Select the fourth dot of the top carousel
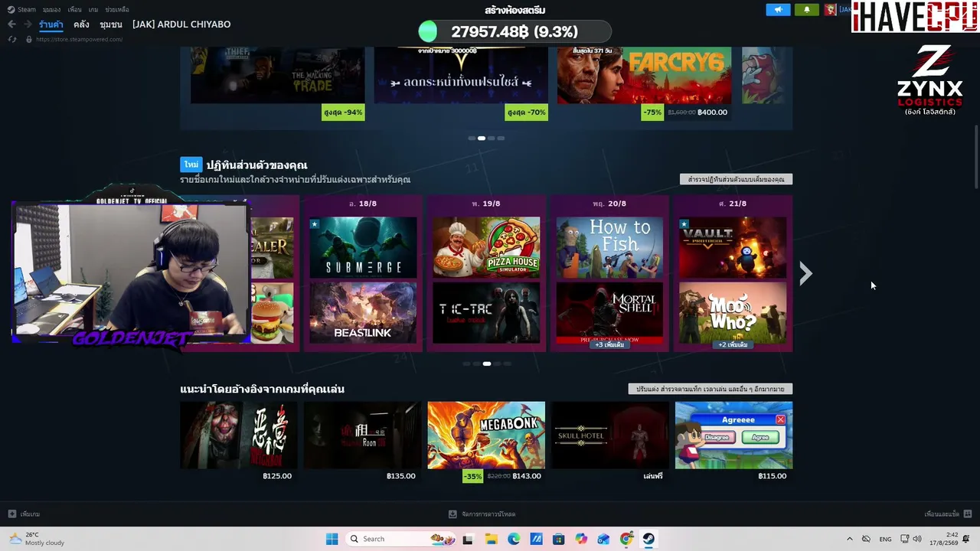 click(501, 138)
